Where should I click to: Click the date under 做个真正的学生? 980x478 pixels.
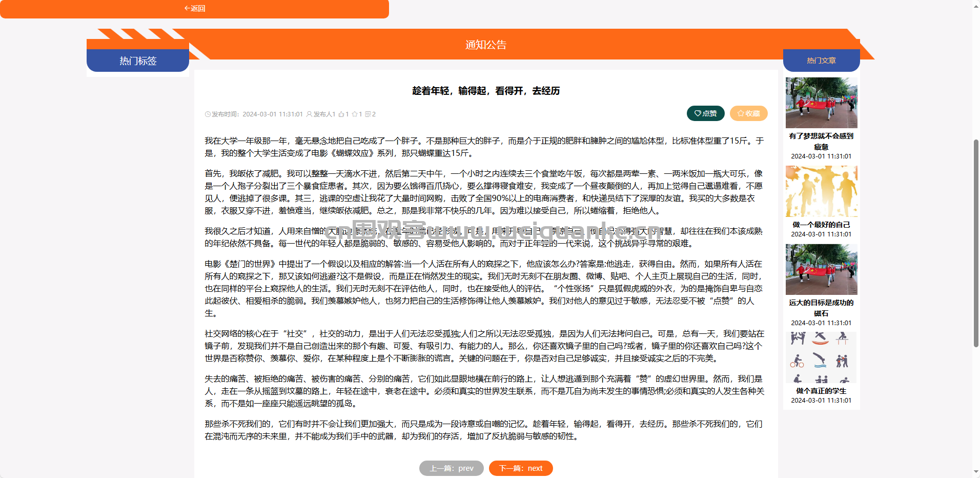point(821,401)
